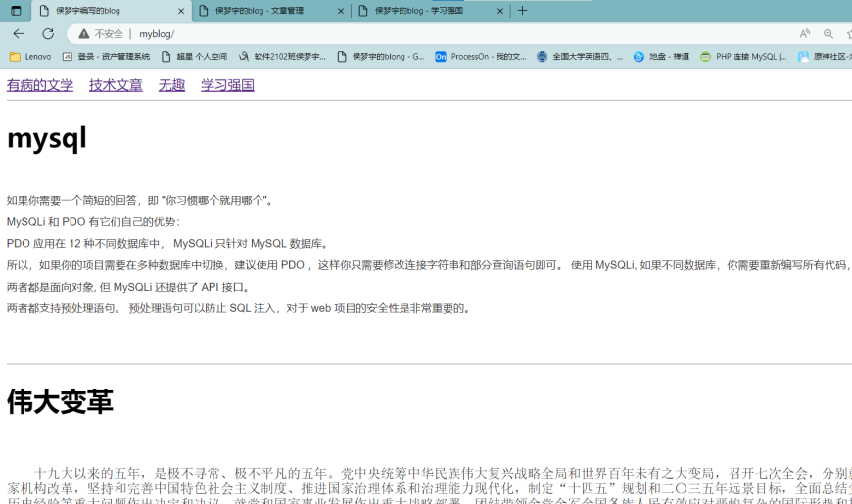Open the 地盘 - 禅道 bookmark

pyautogui.click(x=661, y=56)
